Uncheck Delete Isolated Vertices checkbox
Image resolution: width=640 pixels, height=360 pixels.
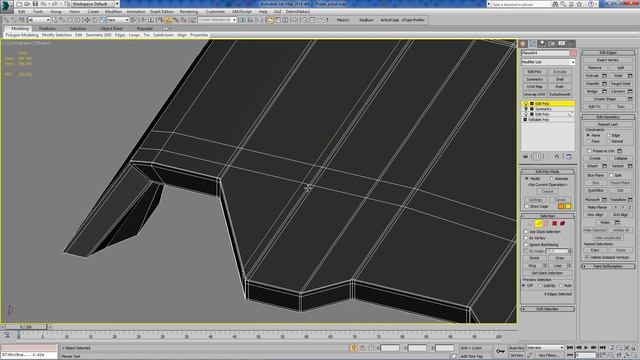(587, 258)
